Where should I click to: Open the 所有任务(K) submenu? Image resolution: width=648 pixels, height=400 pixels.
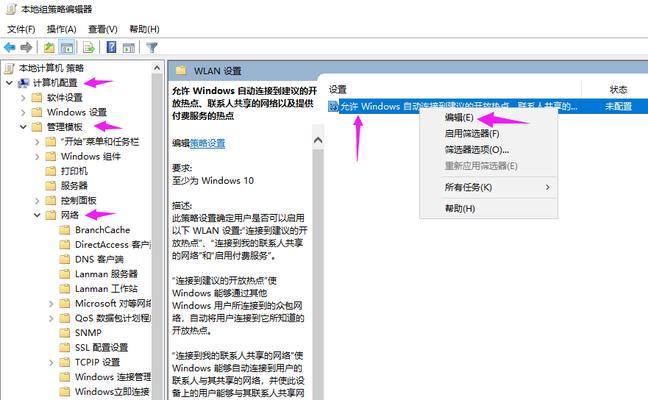click(x=488, y=187)
